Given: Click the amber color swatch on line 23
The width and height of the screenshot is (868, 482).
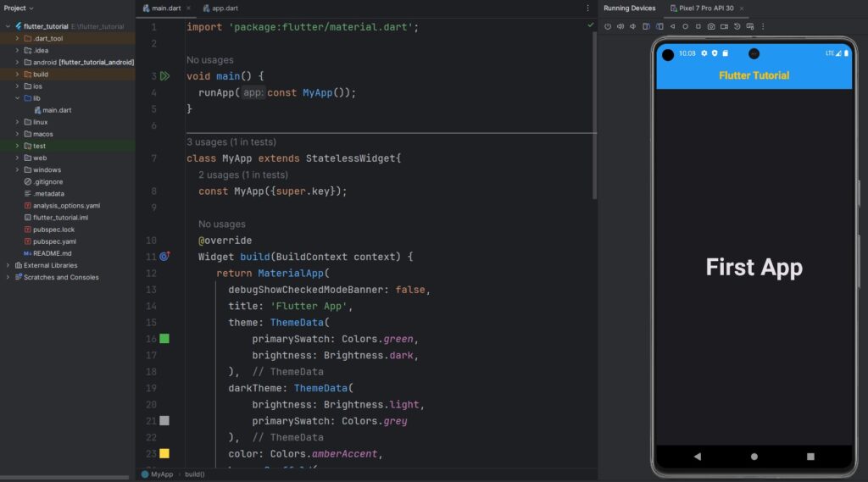Looking at the screenshot, I should (x=164, y=453).
